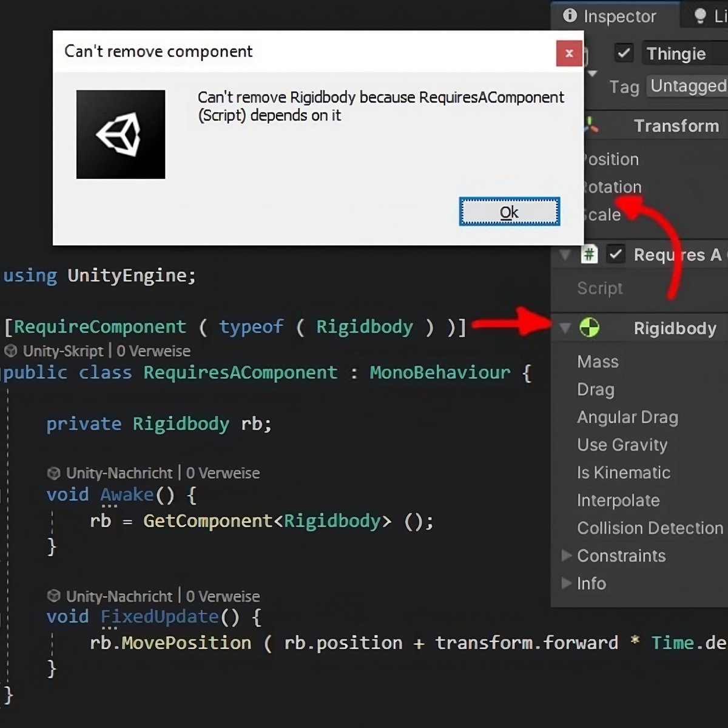Viewport: 728px width, 728px height.
Task: Click the Drag property label
Action: coord(595,389)
